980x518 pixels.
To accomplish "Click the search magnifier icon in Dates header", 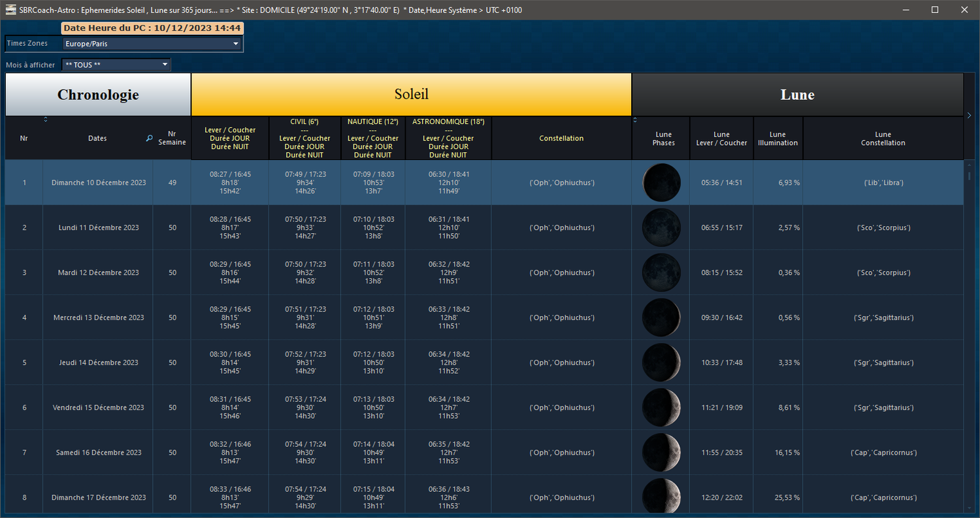I will (x=149, y=138).
